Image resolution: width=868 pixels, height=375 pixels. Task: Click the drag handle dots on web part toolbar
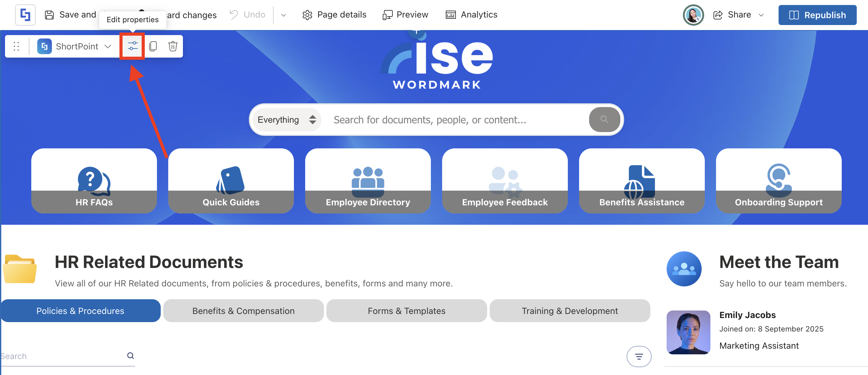(x=16, y=46)
